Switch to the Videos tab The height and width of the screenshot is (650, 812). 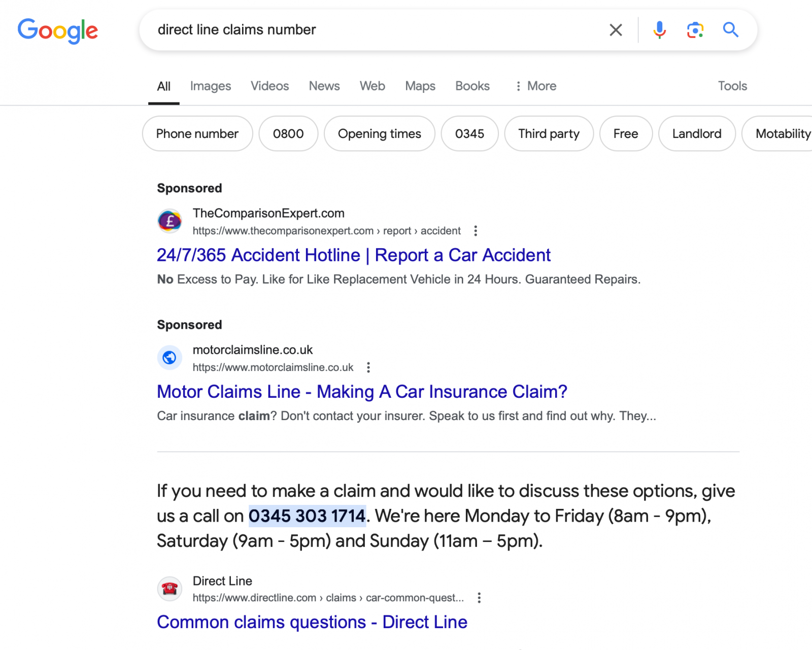(x=269, y=86)
